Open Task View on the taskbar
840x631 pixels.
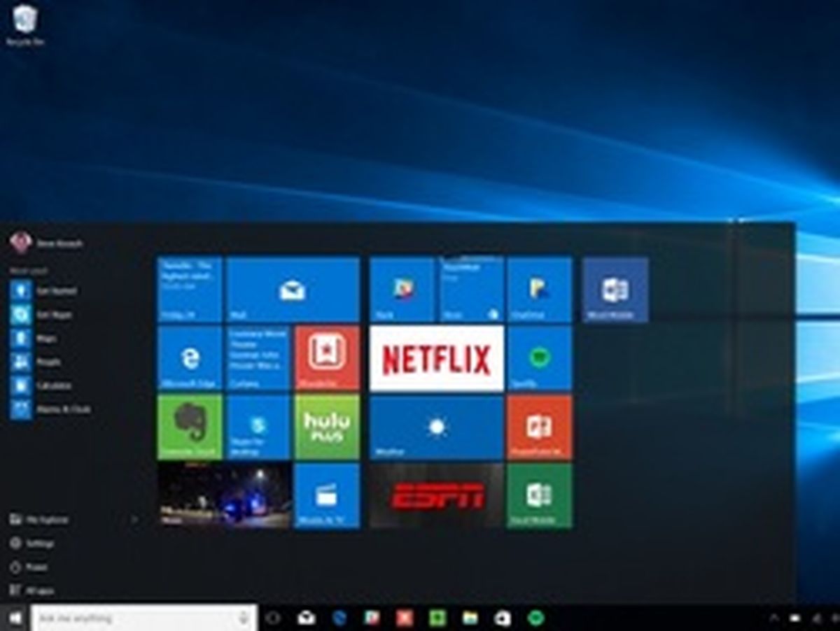[274, 618]
